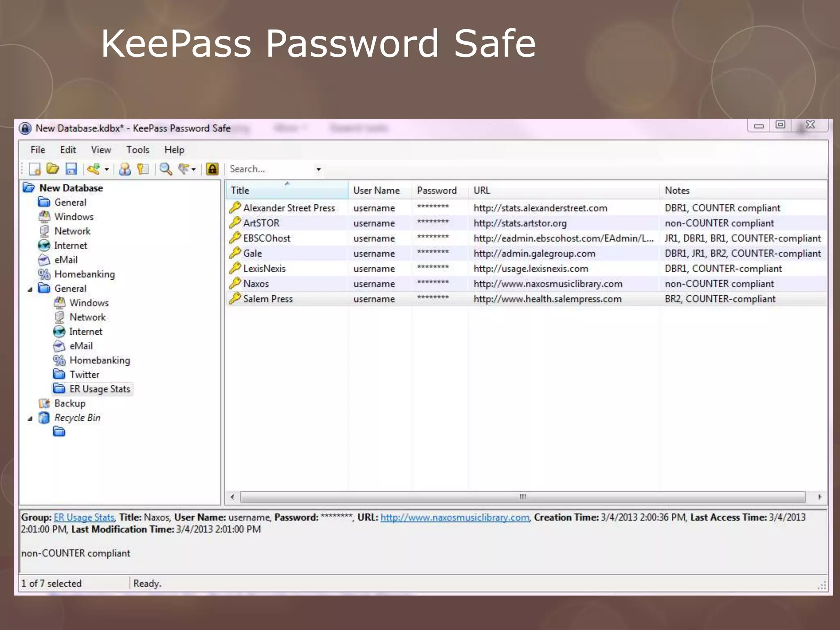Select the Twitter group

click(84, 374)
